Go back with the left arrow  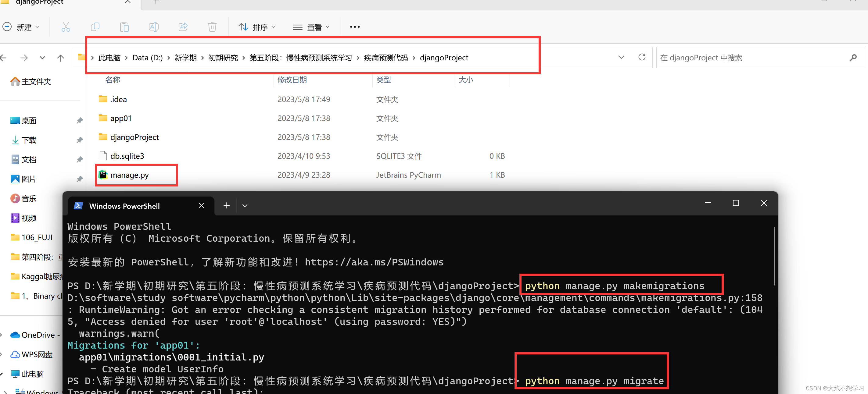3,58
